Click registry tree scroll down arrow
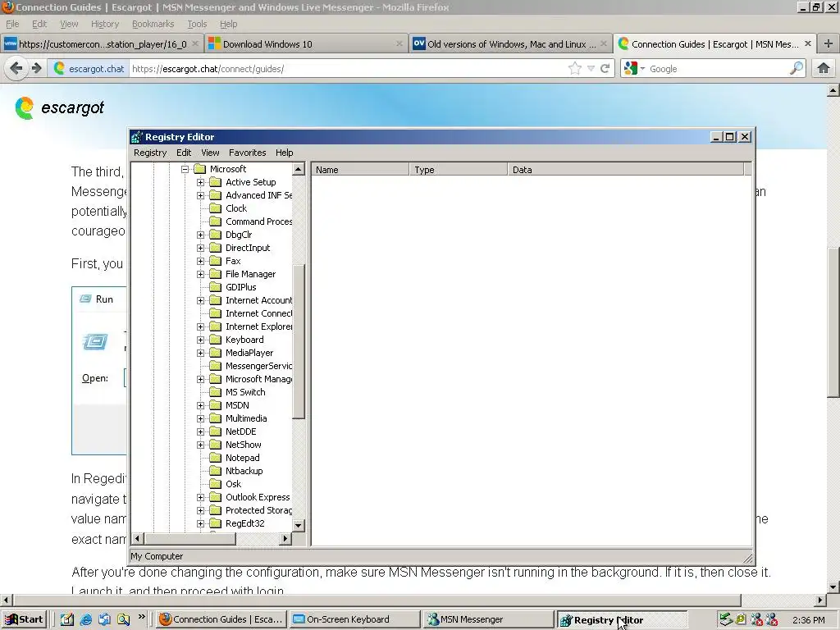The width and height of the screenshot is (840, 630). coord(299,526)
